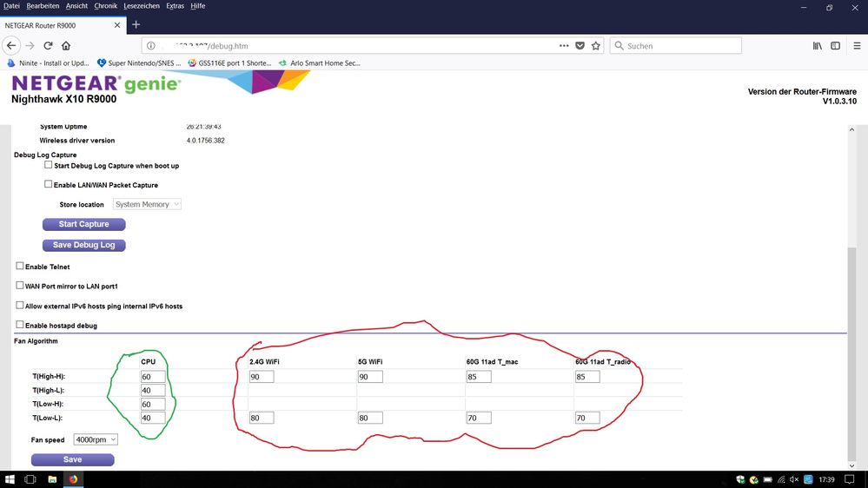868x488 pixels.
Task: Tick the Enable Telnet checkbox
Action: tap(20, 266)
